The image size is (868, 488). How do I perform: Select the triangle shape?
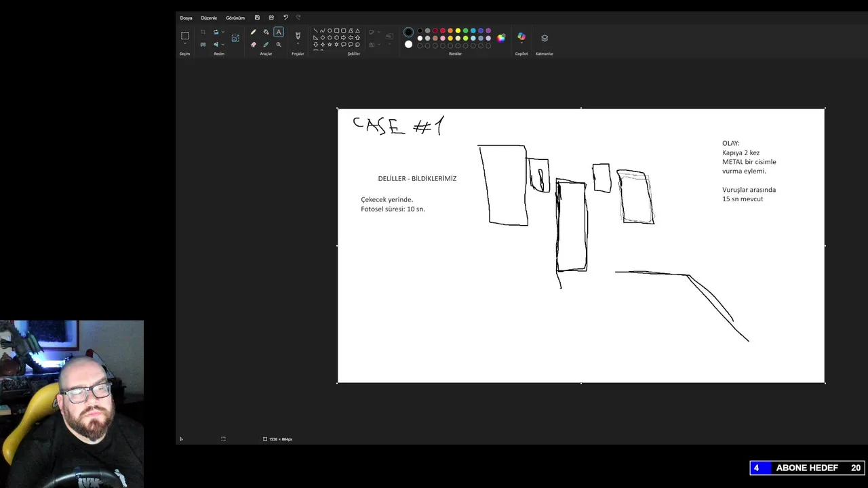(x=357, y=30)
